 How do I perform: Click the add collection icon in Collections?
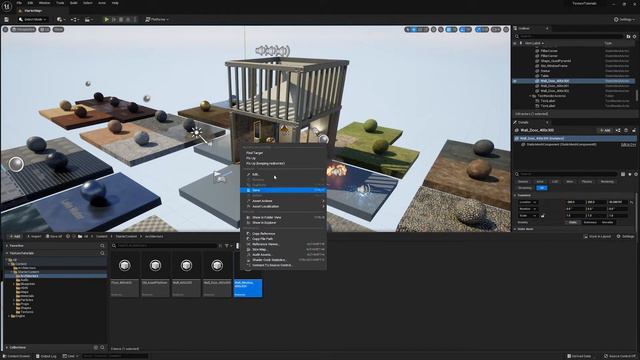tap(96, 347)
